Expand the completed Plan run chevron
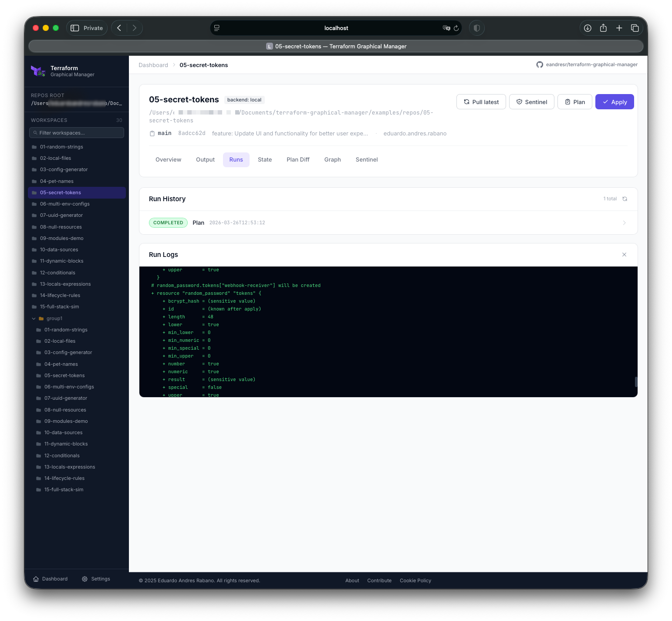Viewport: 672px width, 621px height. tap(624, 223)
